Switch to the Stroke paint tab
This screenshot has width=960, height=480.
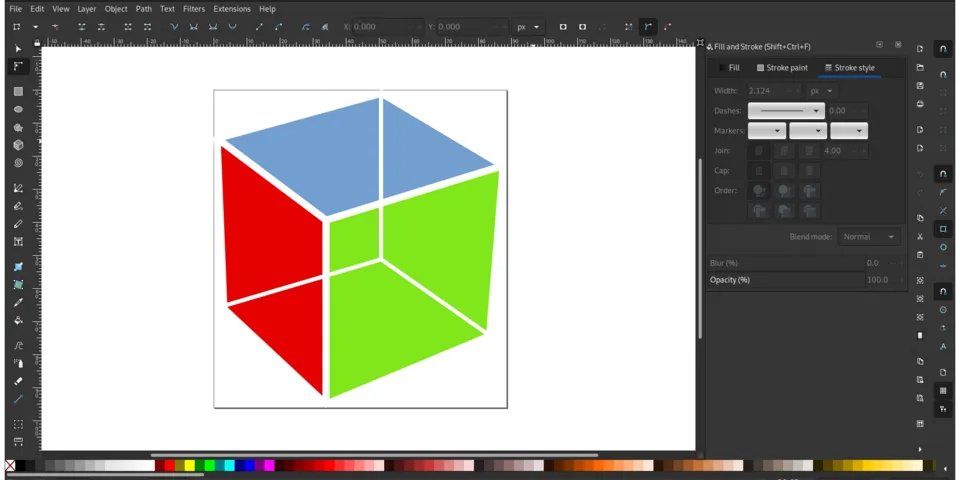click(782, 68)
